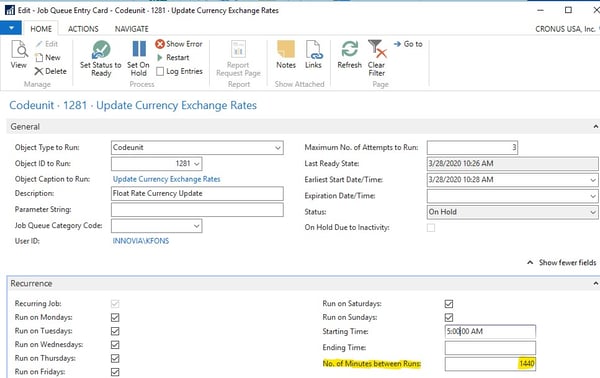Click the Parameter String field
The height and width of the screenshot is (378, 600).
click(197, 210)
